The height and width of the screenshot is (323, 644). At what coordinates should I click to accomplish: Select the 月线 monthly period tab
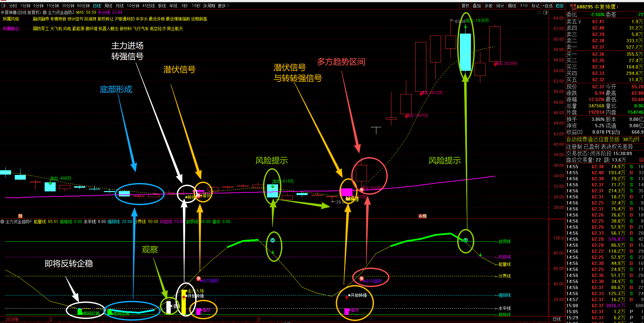point(120,6)
